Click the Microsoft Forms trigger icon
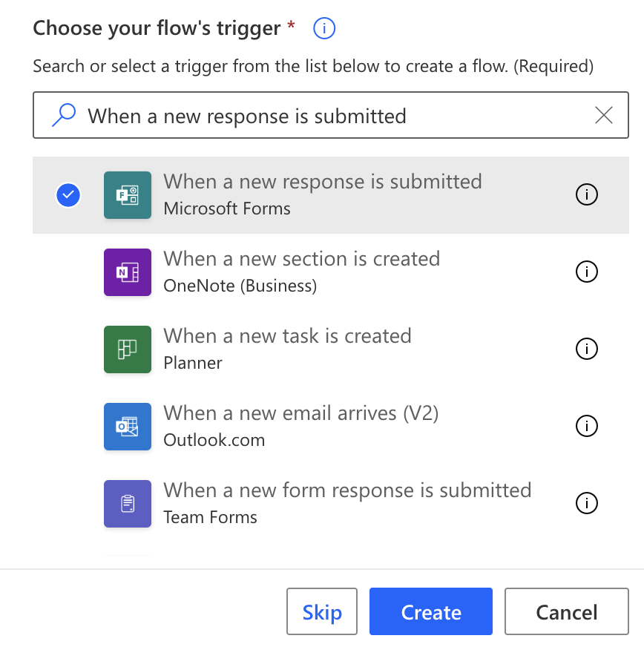644x647 pixels. tap(128, 194)
